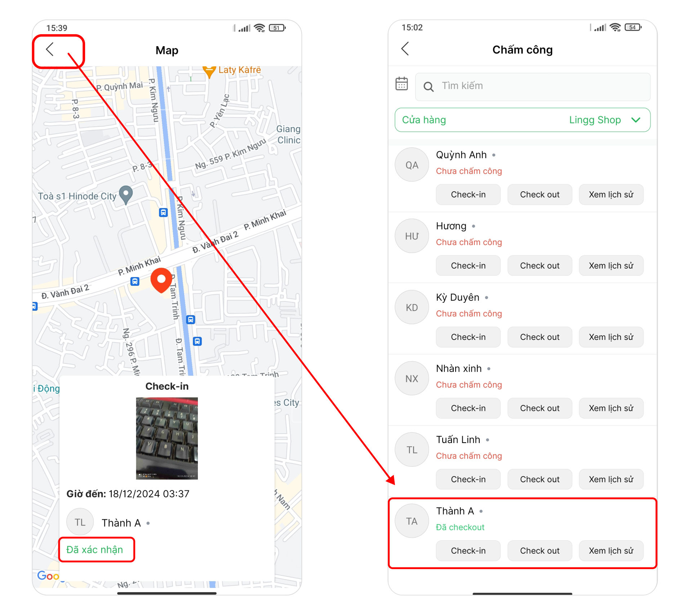
Task: Open QA avatar for Quỳnh Anh
Action: click(x=412, y=165)
